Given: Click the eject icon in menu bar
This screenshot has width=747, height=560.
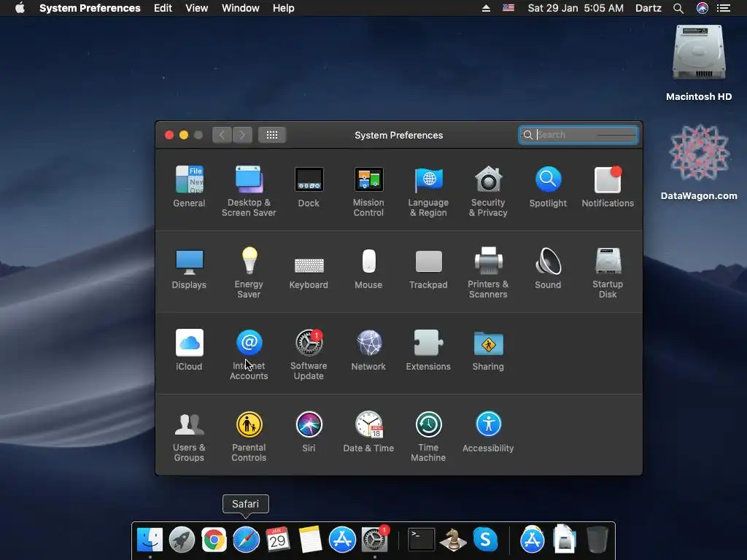Looking at the screenshot, I should (486, 8).
